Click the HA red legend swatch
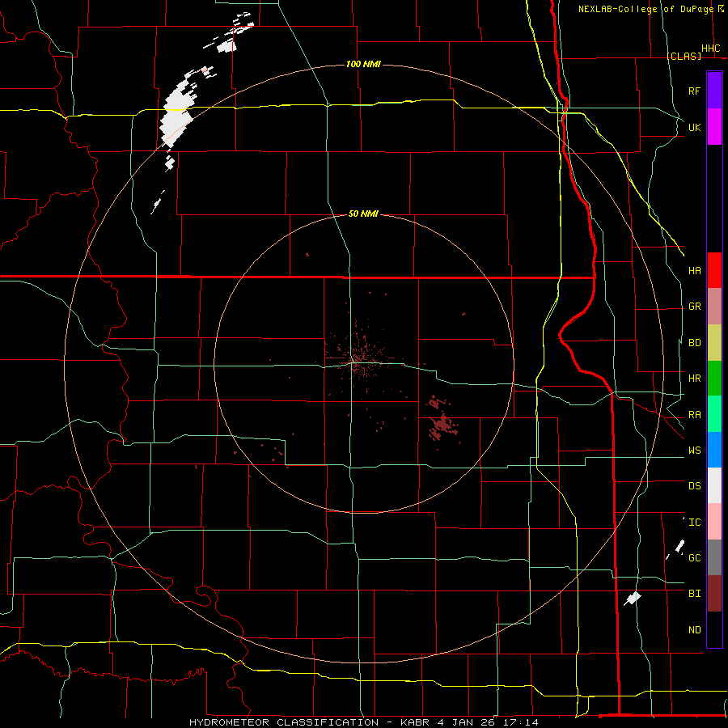This screenshot has height=728, width=728. [x=714, y=270]
